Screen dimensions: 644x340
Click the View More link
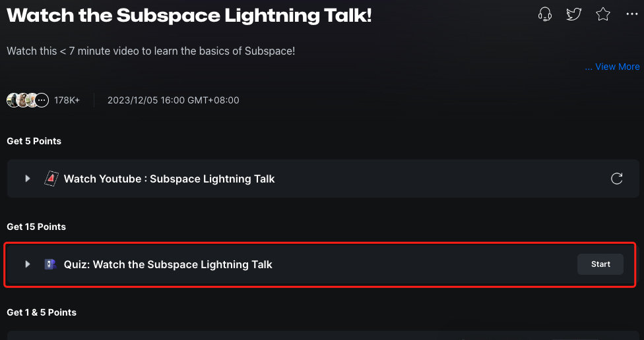612,67
